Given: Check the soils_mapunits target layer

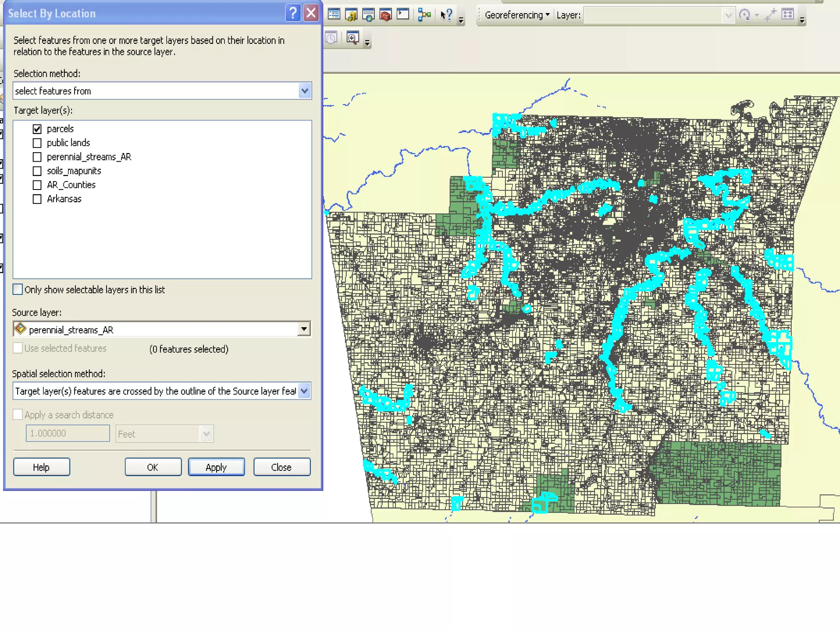Looking at the screenshot, I should click(37, 171).
